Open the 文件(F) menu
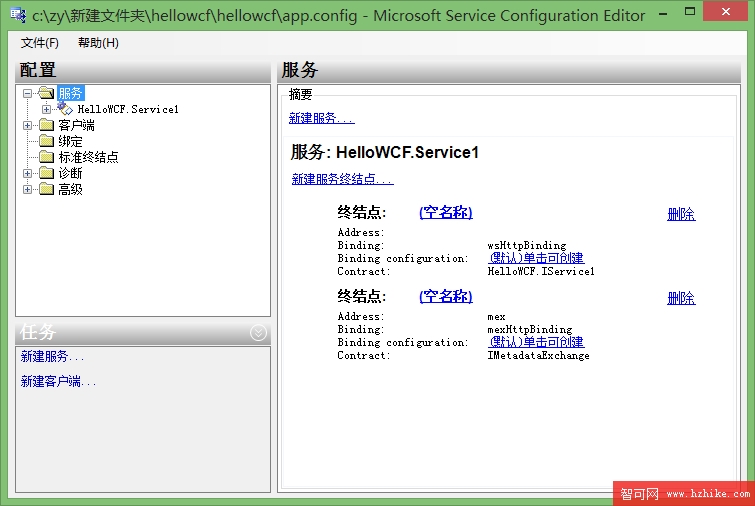 coord(39,43)
